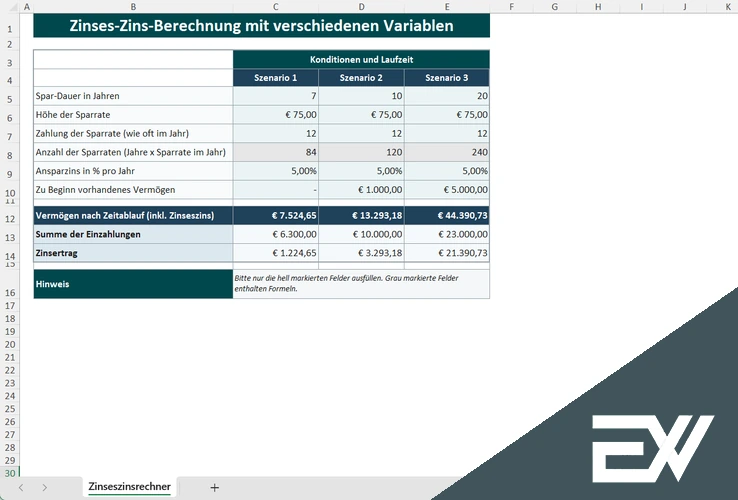The width and height of the screenshot is (738, 500).
Task: Select column G header
Action: click(554, 7)
